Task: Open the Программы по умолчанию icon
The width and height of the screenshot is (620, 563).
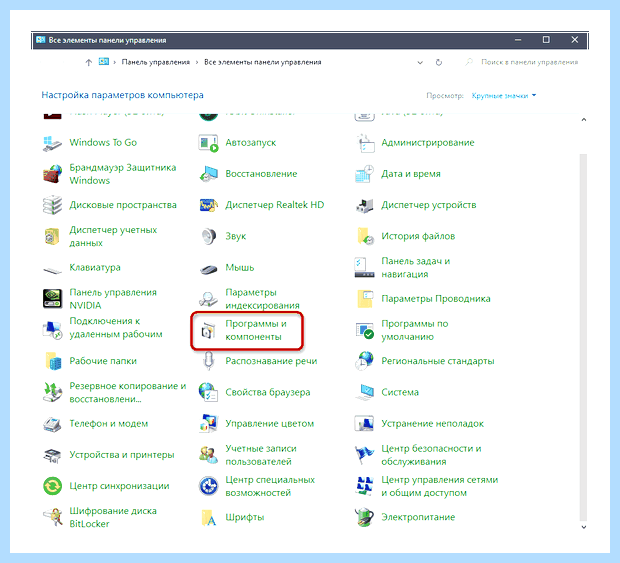Action: tap(365, 330)
